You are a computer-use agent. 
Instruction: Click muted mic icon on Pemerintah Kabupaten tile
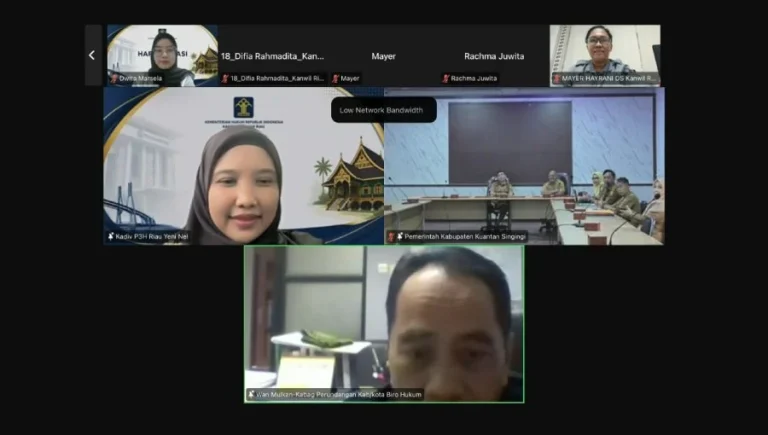point(391,237)
